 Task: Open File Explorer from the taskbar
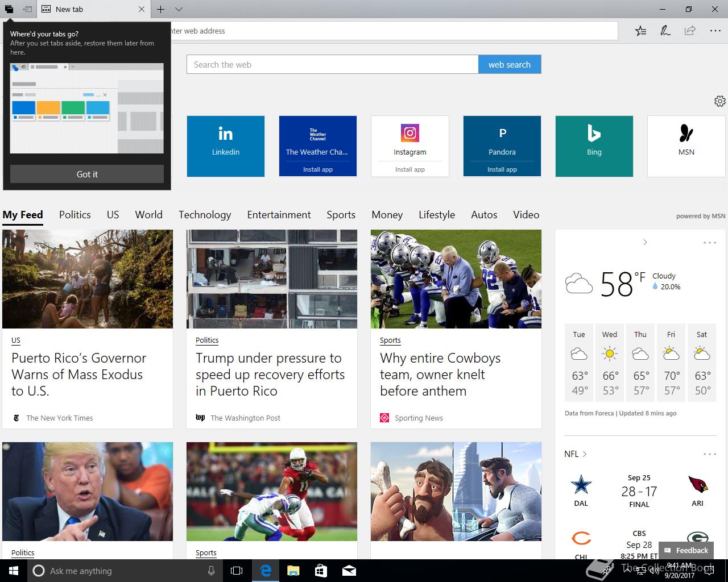click(x=293, y=571)
